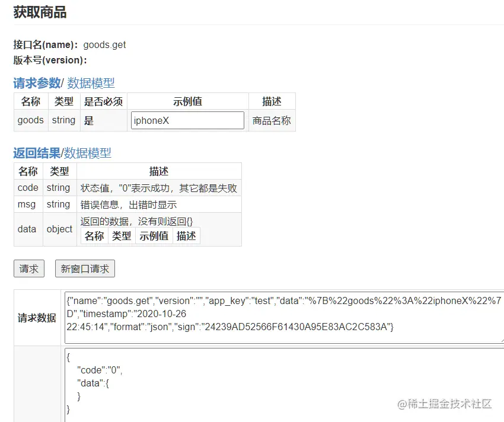Open the 请求参数 section link
Image resolution: width=504 pixels, height=422 pixels.
coord(37,83)
